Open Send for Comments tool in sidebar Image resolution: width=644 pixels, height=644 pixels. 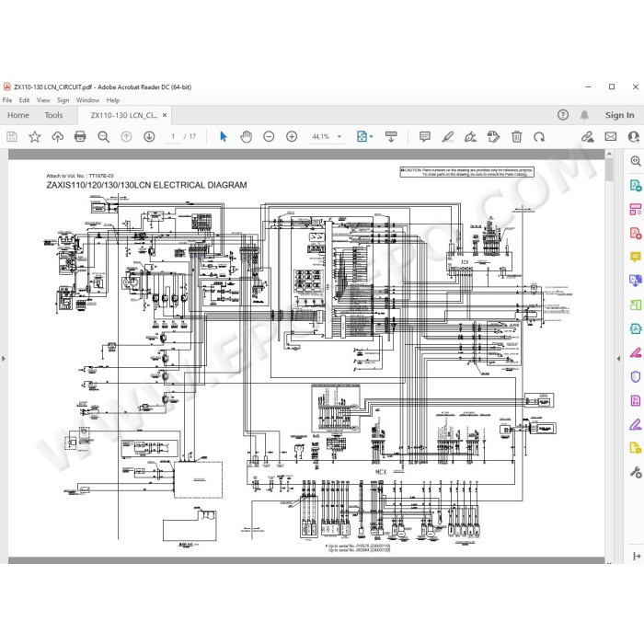636,448
